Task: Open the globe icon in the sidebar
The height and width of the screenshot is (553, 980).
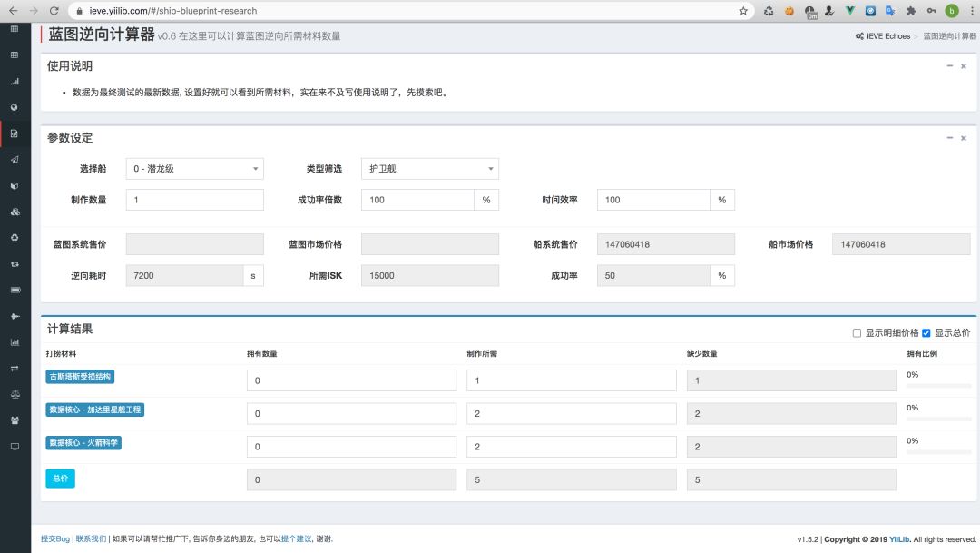Action: [15, 107]
